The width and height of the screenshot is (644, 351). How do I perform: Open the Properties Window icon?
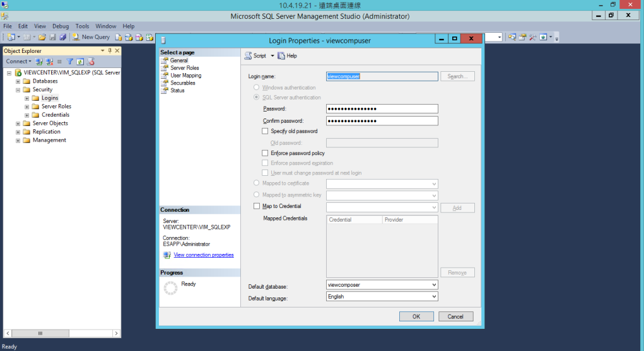coord(522,37)
